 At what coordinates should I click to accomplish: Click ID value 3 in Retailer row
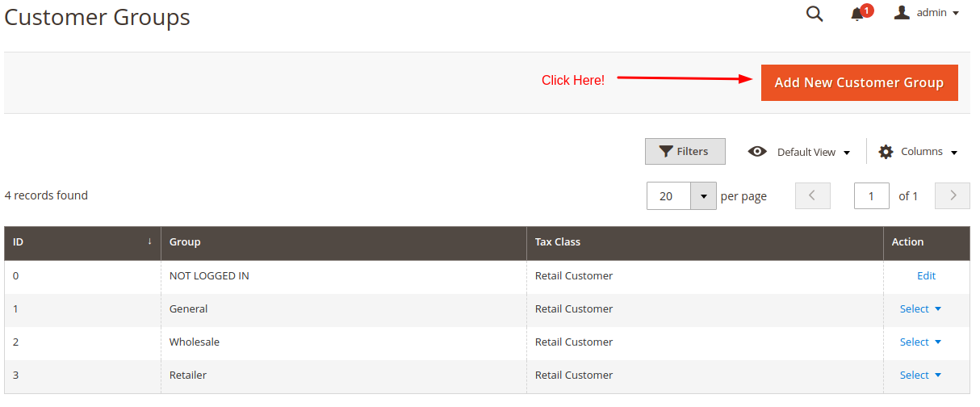[x=16, y=376]
